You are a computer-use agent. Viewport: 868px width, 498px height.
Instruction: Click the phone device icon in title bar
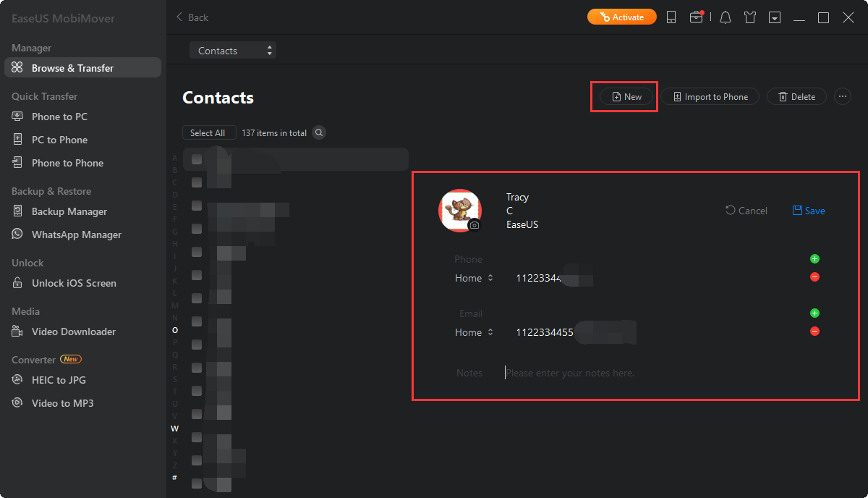pos(671,17)
